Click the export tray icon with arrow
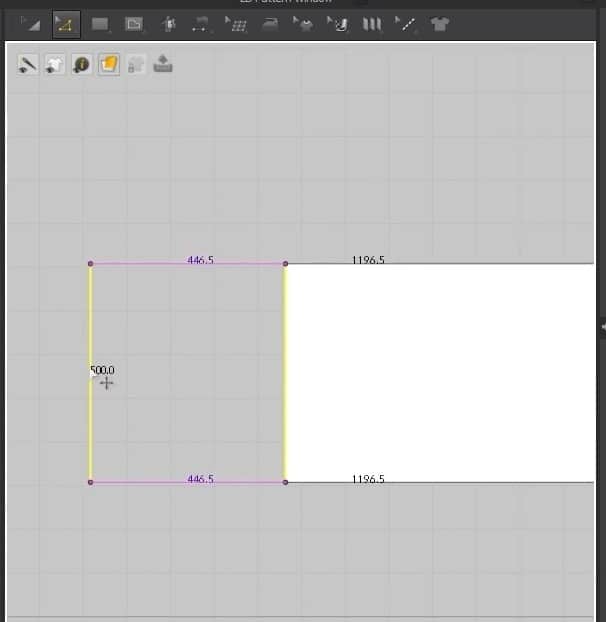 163,64
